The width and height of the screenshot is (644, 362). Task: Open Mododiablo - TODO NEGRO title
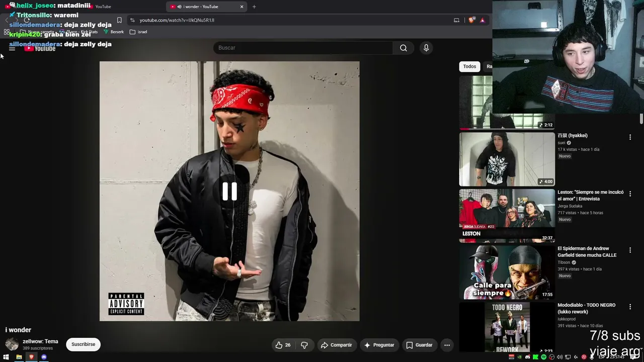(586, 308)
